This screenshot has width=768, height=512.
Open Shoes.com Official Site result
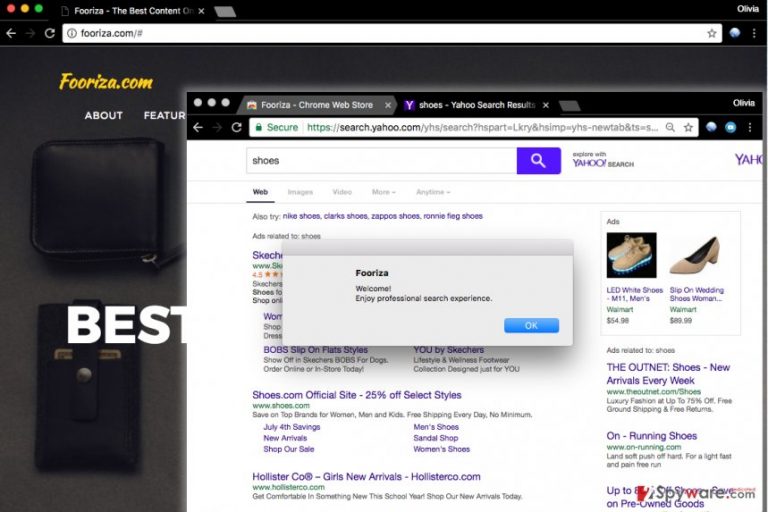click(x=357, y=395)
